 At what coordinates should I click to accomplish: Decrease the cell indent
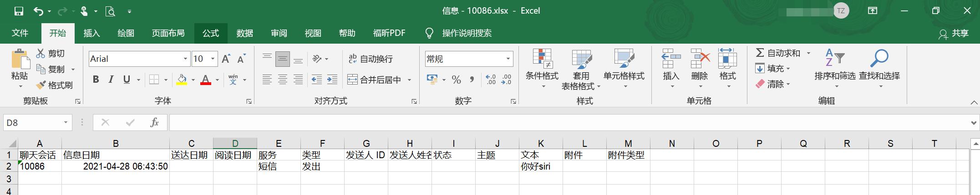pyautogui.click(x=317, y=80)
